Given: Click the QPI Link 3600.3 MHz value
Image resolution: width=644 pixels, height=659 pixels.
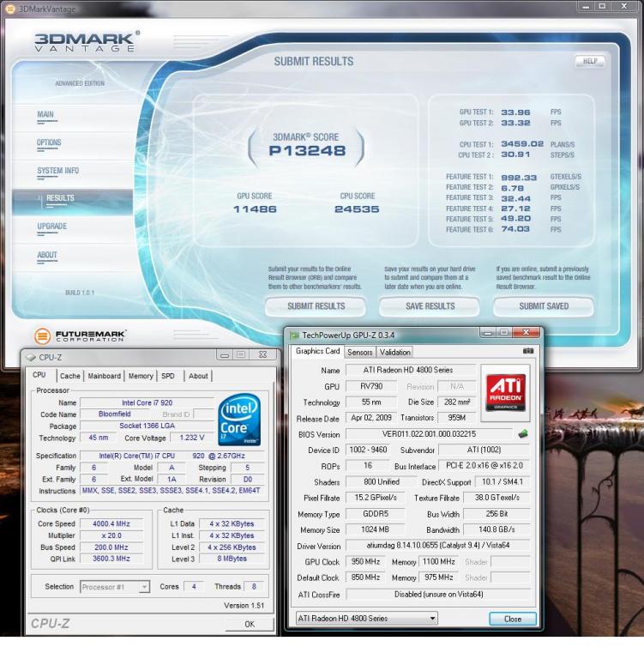Looking at the screenshot, I should (x=111, y=559).
